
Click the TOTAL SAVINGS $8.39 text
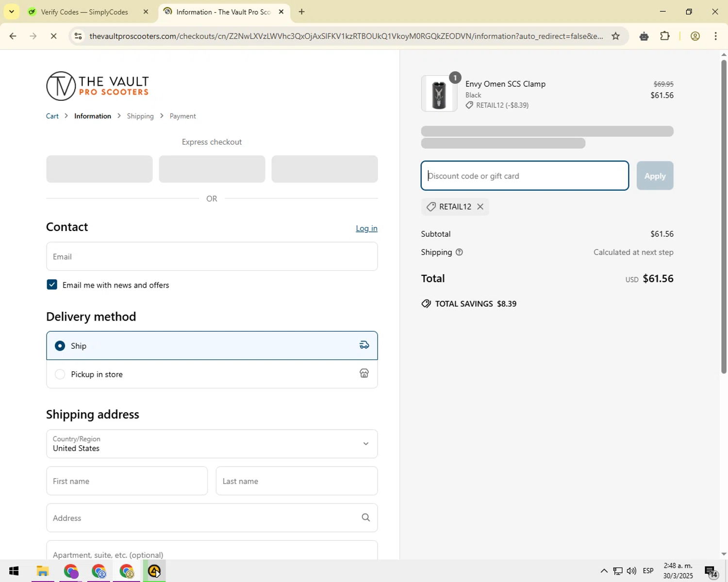pos(476,304)
